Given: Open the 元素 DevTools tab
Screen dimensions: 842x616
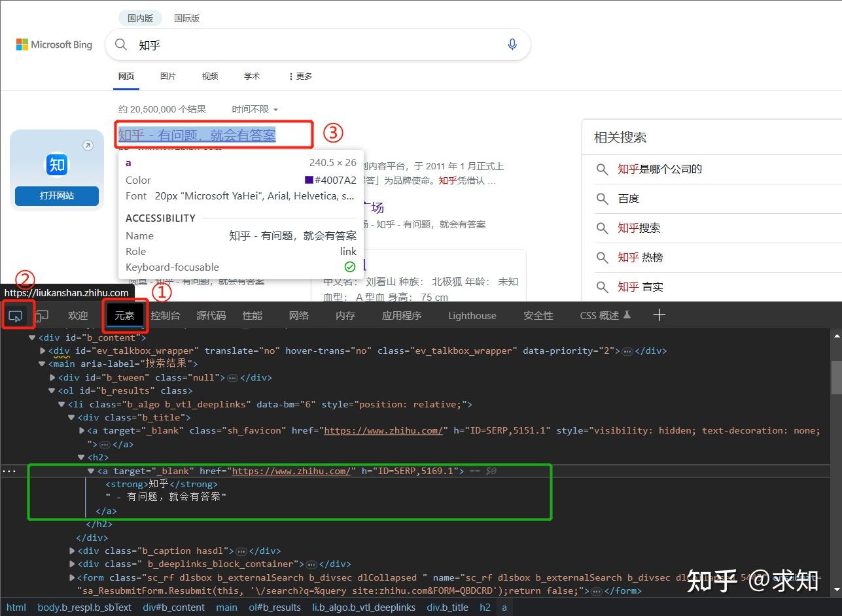Looking at the screenshot, I should (124, 315).
